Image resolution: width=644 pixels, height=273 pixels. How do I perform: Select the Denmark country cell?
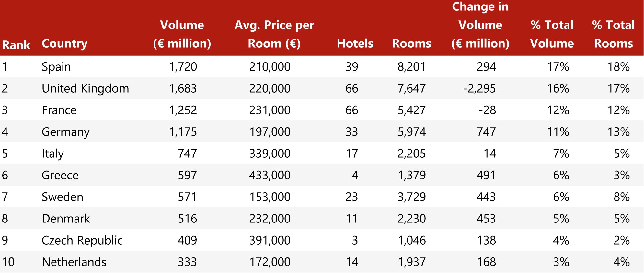pos(66,219)
